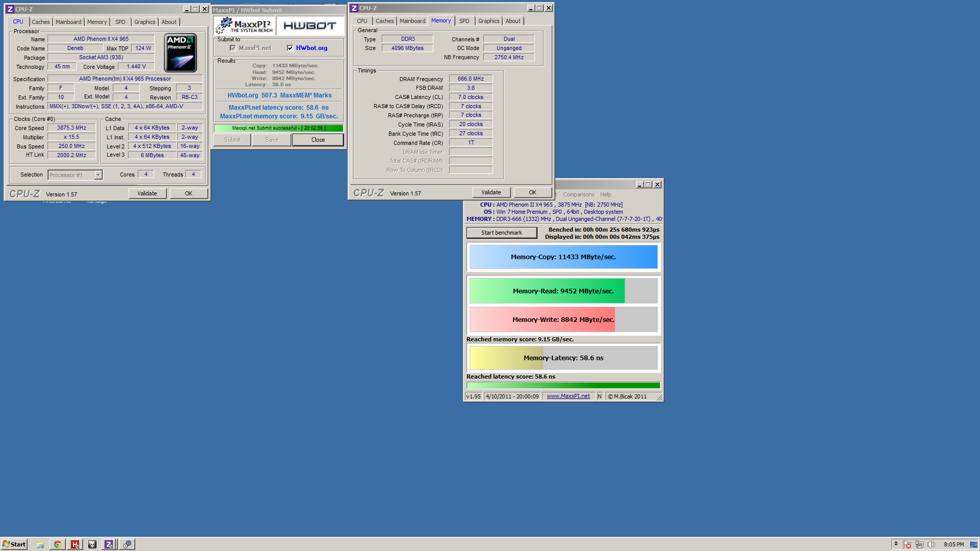
Task: Open the About tab in left CPU-Z
Action: (169, 22)
